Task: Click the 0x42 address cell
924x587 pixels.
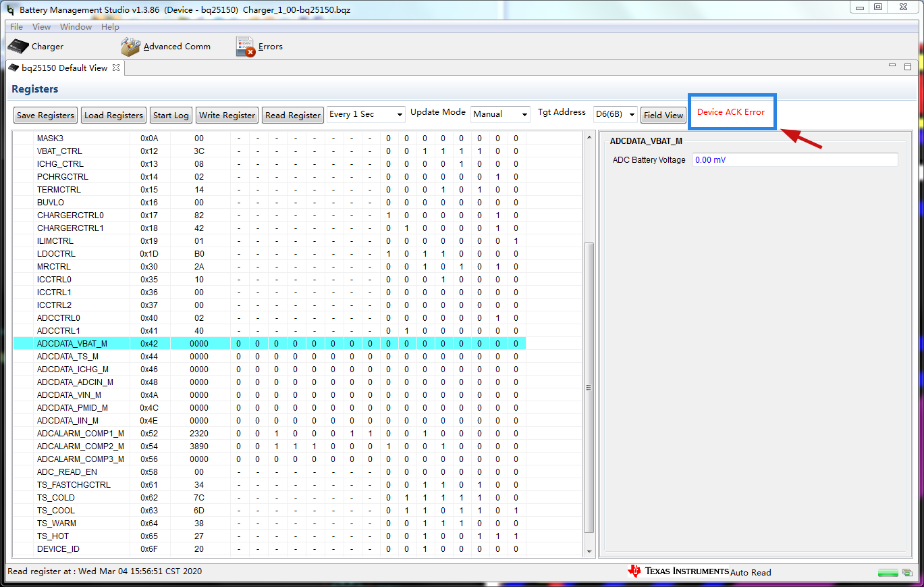Action: point(148,343)
